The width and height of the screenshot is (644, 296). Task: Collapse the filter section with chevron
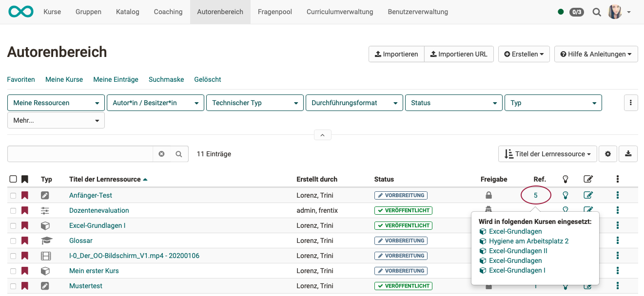(x=322, y=135)
